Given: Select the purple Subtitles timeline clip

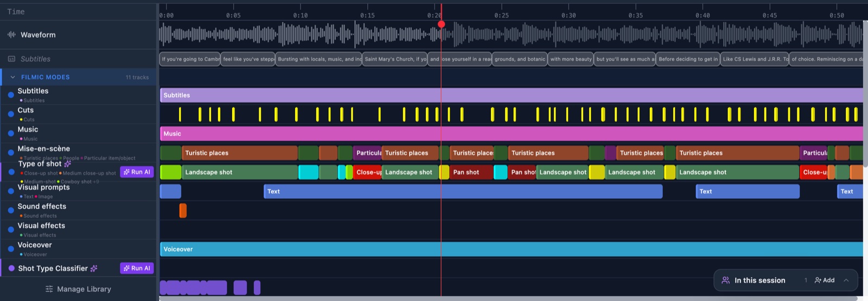Looking at the screenshot, I should 511,95.
